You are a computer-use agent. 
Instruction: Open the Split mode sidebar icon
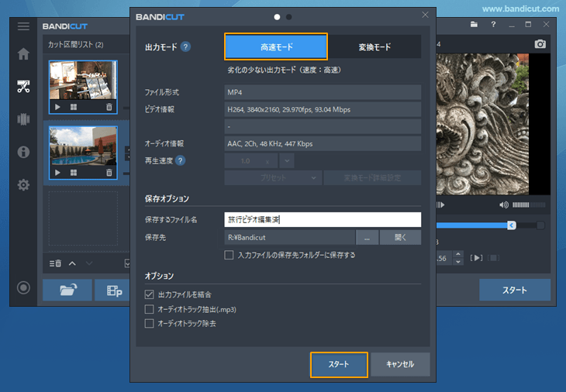click(x=23, y=119)
